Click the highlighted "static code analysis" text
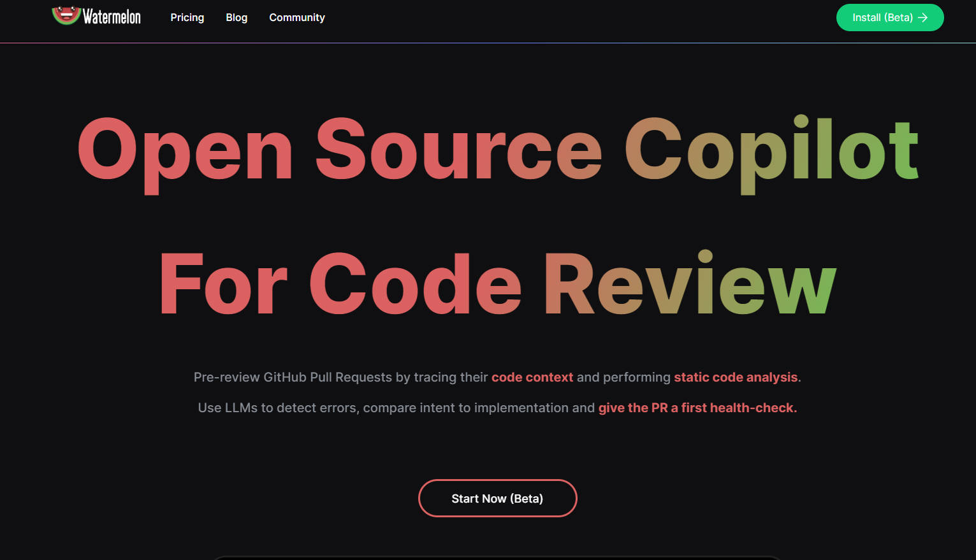The width and height of the screenshot is (976, 560). 735,377
